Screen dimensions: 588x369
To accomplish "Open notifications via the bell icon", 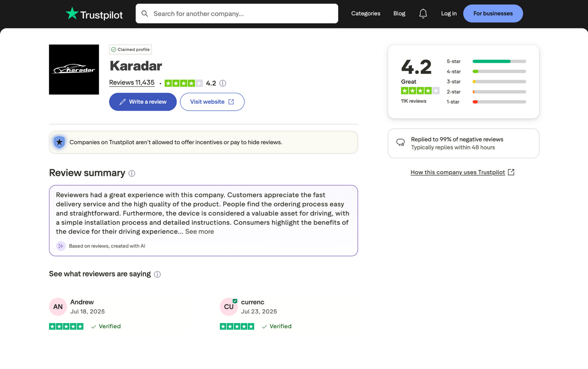I will pos(423,13).
